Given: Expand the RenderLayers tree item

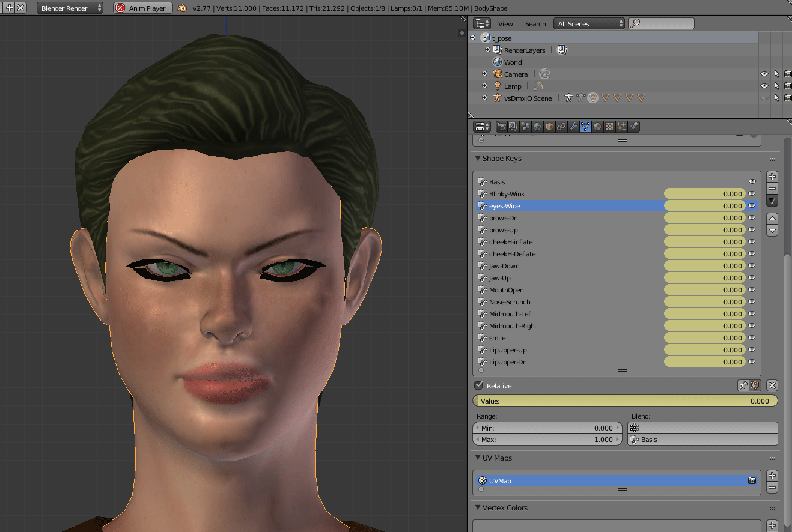Looking at the screenshot, I should 488,50.
